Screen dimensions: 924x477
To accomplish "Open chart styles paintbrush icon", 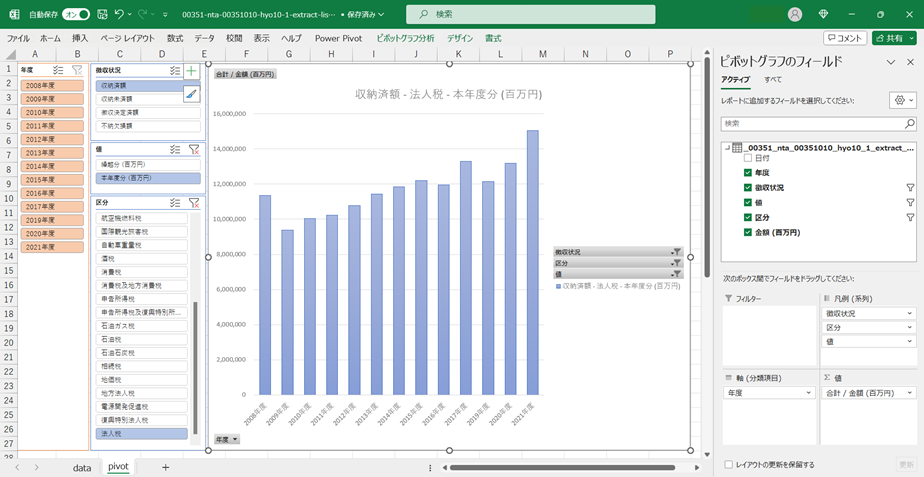I will pyautogui.click(x=191, y=93).
